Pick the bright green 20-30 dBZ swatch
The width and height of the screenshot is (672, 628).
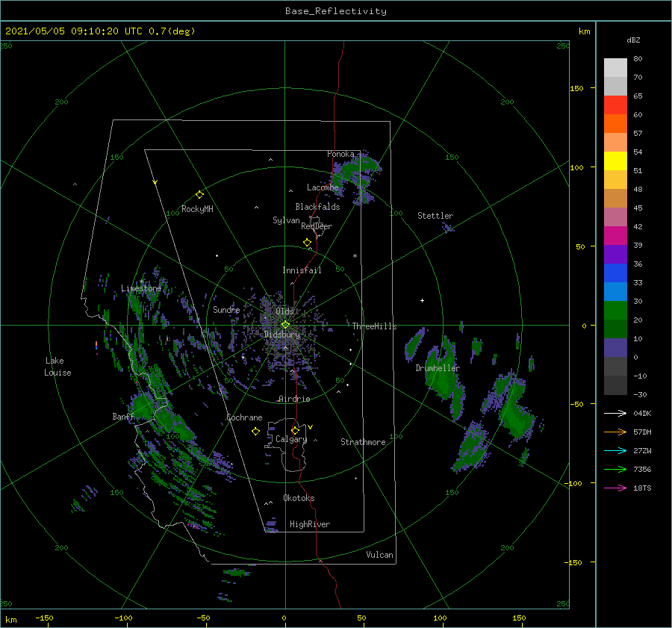click(x=615, y=311)
